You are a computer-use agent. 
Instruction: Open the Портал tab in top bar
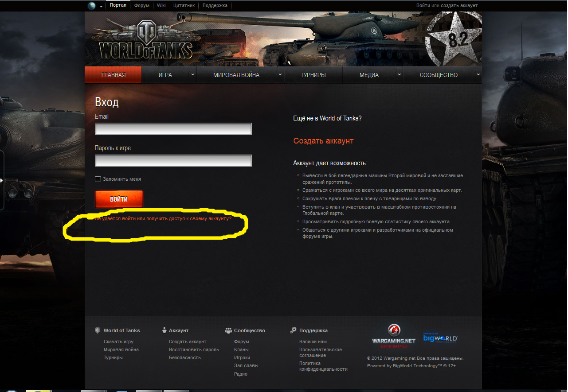(118, 5)
